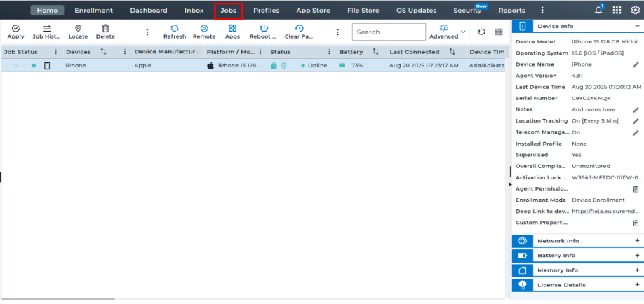The width and height of the screenshot is (644, 304).
Task: Click the Clear Passcode icon
Action: click(299, 31)
